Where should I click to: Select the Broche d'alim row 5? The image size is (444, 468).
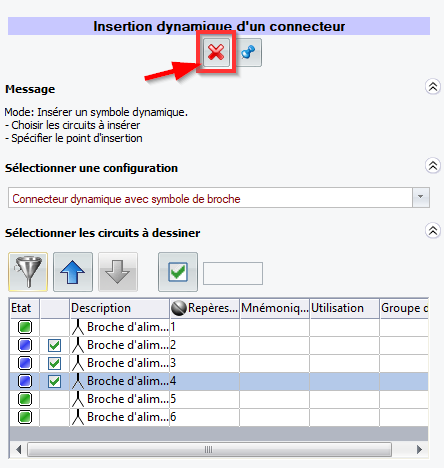[x=219, y=399]
